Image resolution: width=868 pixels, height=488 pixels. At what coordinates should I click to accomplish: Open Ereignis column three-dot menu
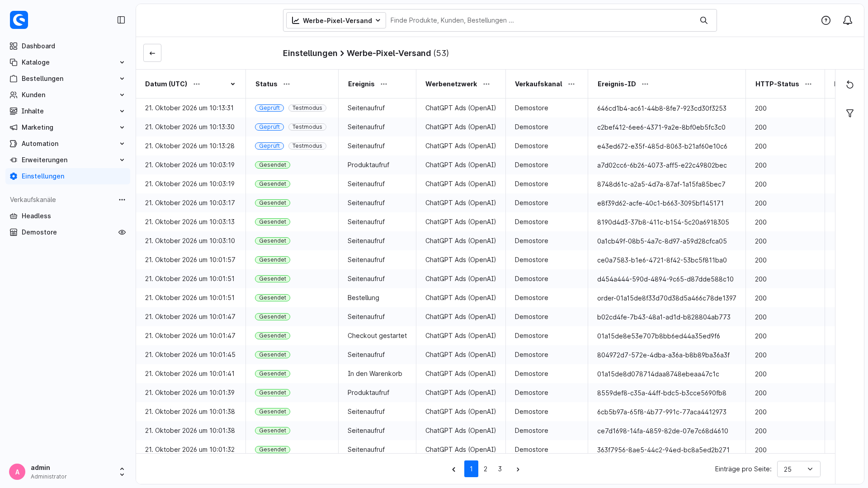tap(384, 84)
